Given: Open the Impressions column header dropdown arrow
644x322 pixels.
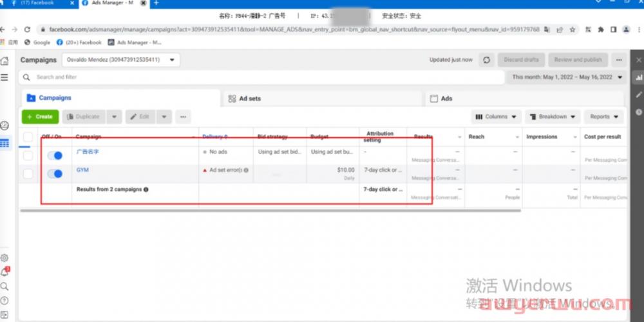Looking at the screenshot, I should pos(575,137).
